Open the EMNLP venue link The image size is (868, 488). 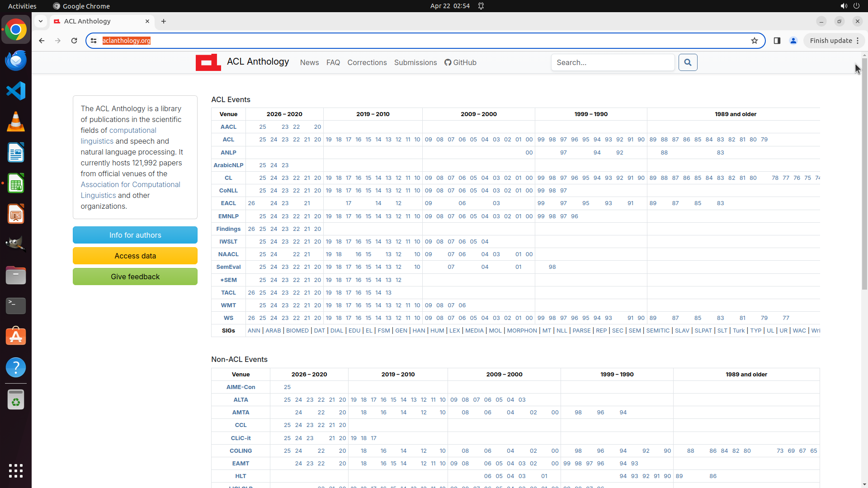[x=228, y=216]
